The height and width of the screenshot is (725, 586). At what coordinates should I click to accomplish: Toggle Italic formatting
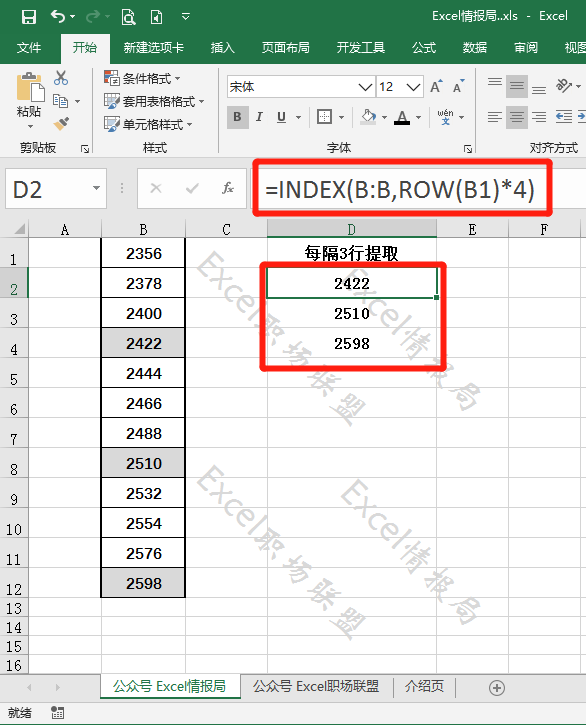click(x=259, y=117)
